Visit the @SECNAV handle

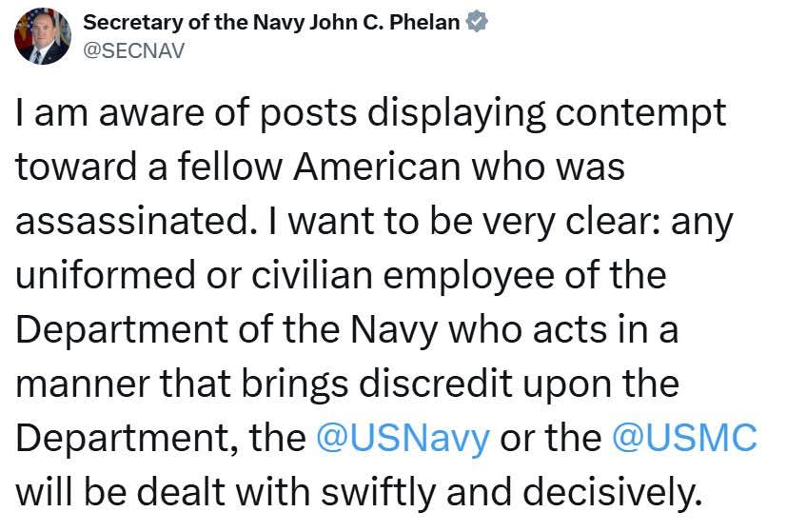pyautogui.click(x=133, y=50)
